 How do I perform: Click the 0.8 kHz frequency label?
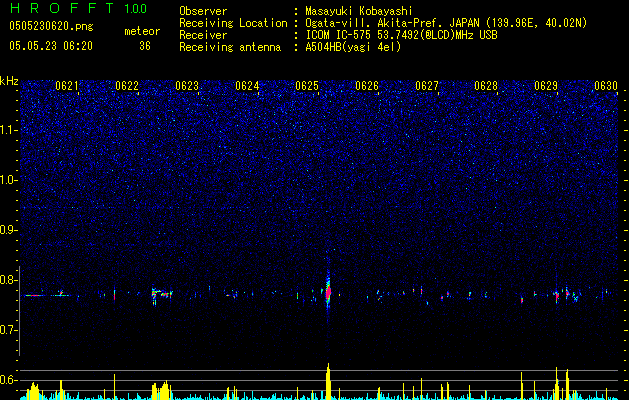coord(8,280)
